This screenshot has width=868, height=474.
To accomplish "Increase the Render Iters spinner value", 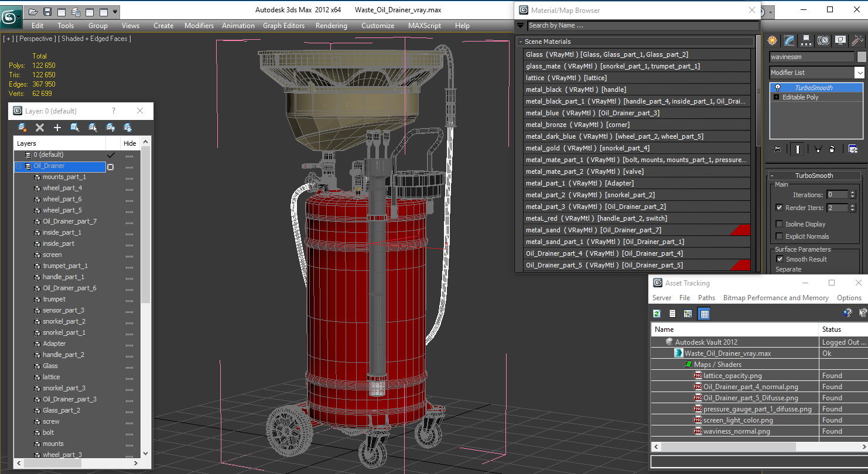I will point(853,205).
